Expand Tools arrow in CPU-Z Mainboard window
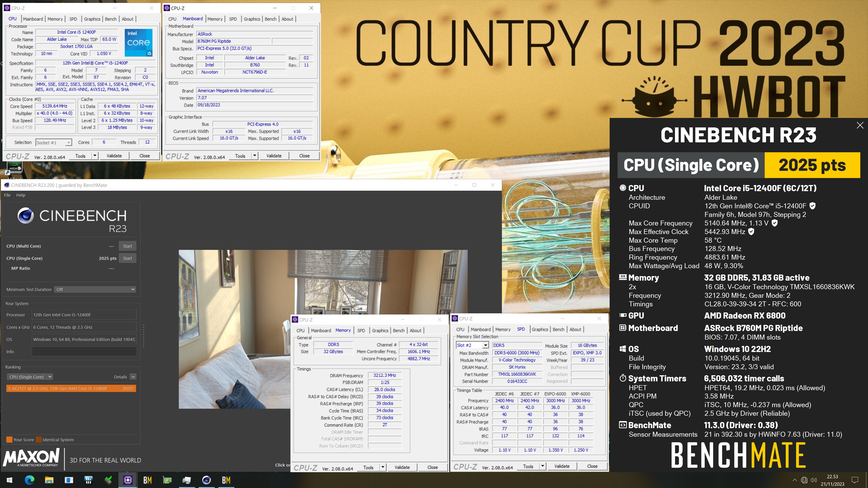868x488 pixels. (x=255, y=156)
